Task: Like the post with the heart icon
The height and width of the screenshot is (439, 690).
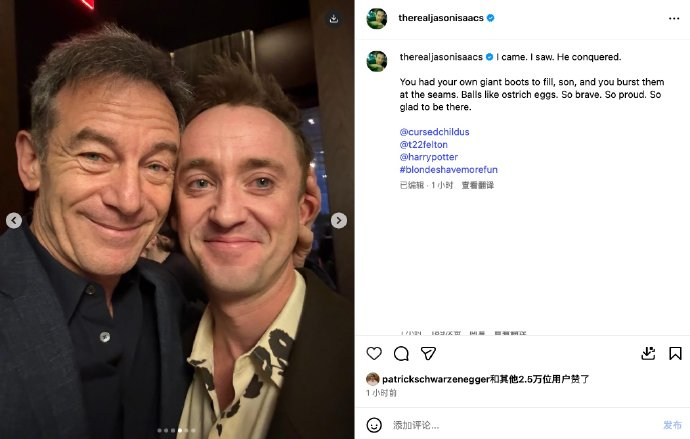Action: point(374,353)
